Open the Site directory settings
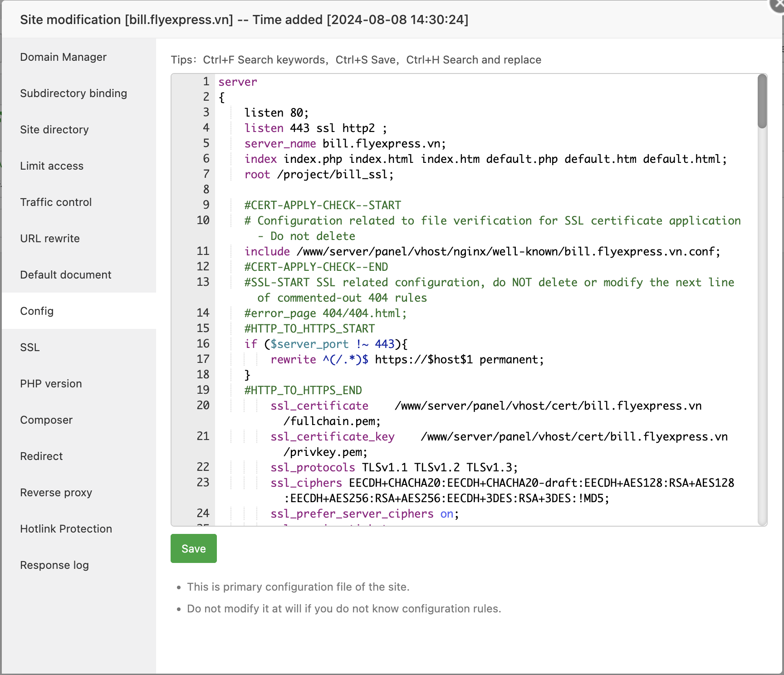 pos(54,130)
